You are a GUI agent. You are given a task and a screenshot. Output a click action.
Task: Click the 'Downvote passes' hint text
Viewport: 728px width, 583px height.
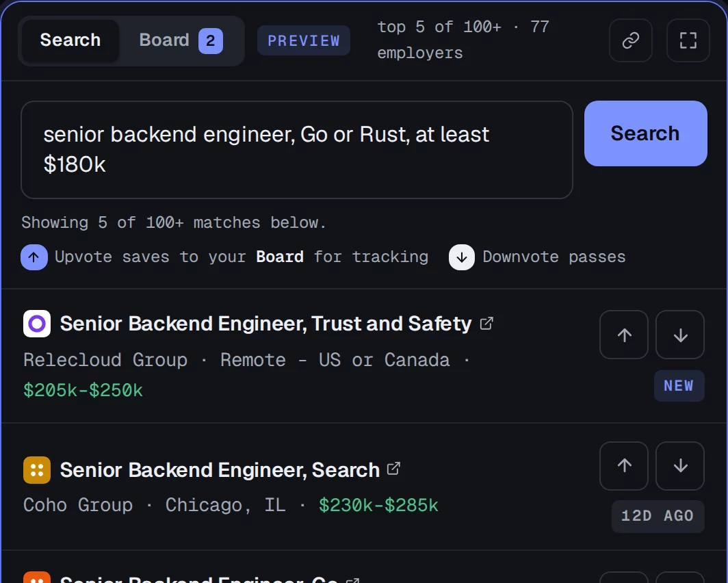click(554, 257)
